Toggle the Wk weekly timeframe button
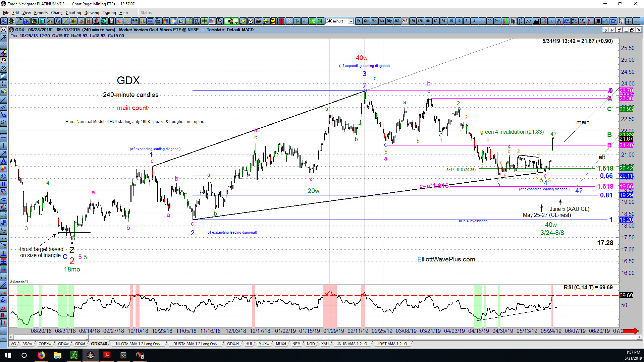Viewport: 644px width, 362px height. click(x=381, y=21)
